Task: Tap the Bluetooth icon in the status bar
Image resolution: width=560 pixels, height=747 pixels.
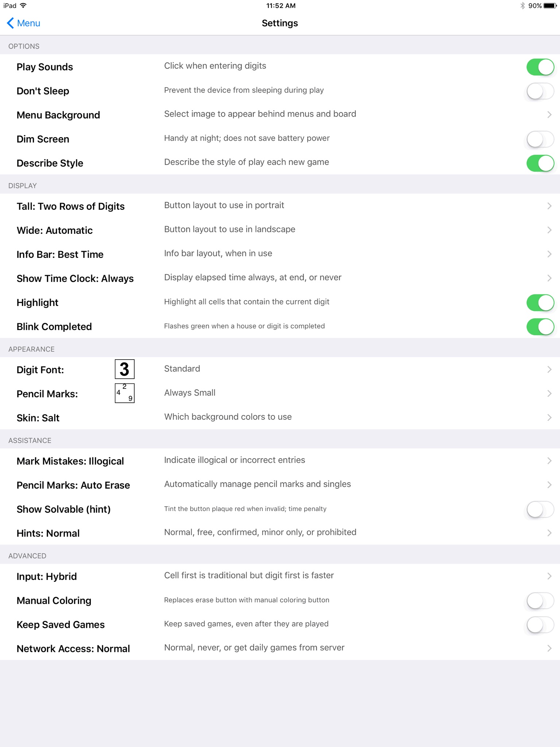Action: tap(522, 6)
